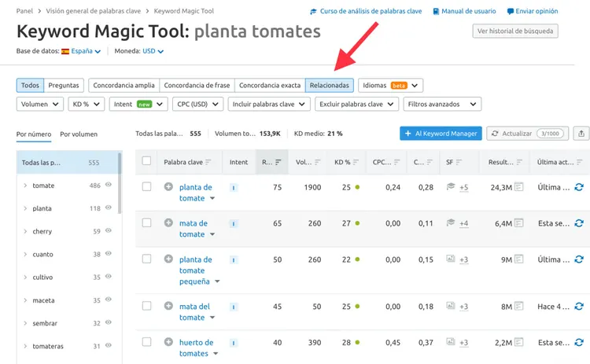Screen dimensions: 590x364
Task: Open Filtros avanzados dropdown
Action: (442, 104)
